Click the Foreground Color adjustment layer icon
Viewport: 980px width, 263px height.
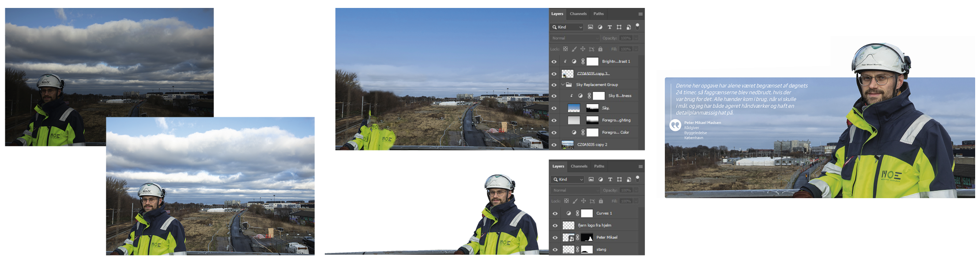tap(574, 132)
